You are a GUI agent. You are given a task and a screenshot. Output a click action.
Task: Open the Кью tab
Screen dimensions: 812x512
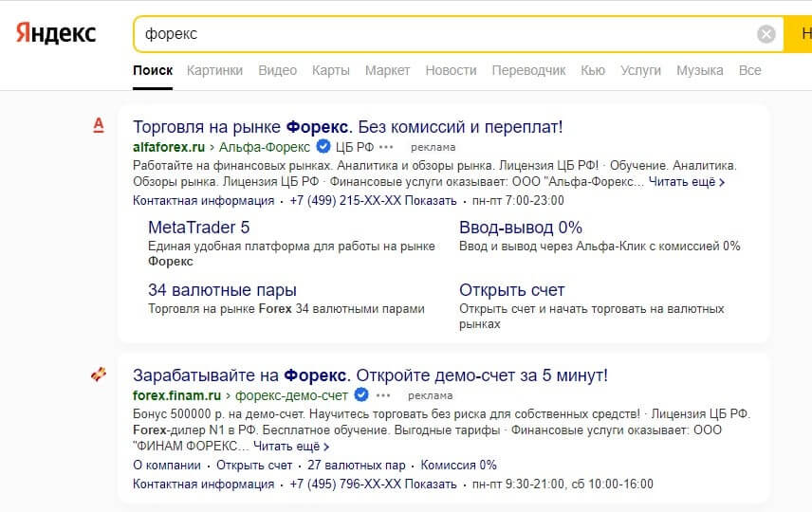pyautogui.click(x=593, y=70)
